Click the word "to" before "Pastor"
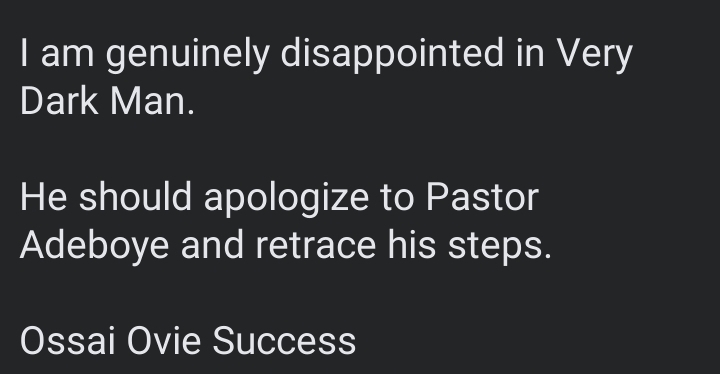 [x=398, y=198]
